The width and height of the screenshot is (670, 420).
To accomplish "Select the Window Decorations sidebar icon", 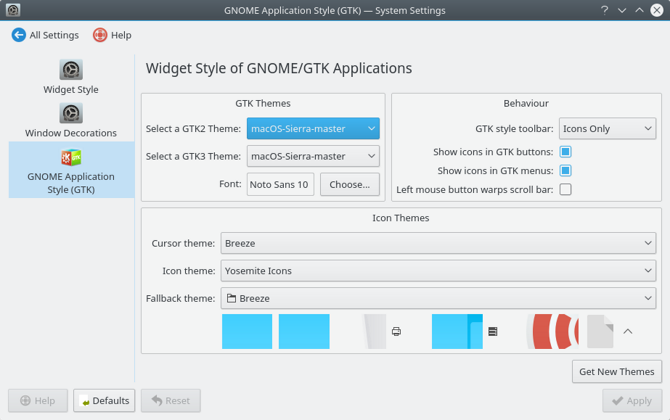I will [x=71, y=113].
